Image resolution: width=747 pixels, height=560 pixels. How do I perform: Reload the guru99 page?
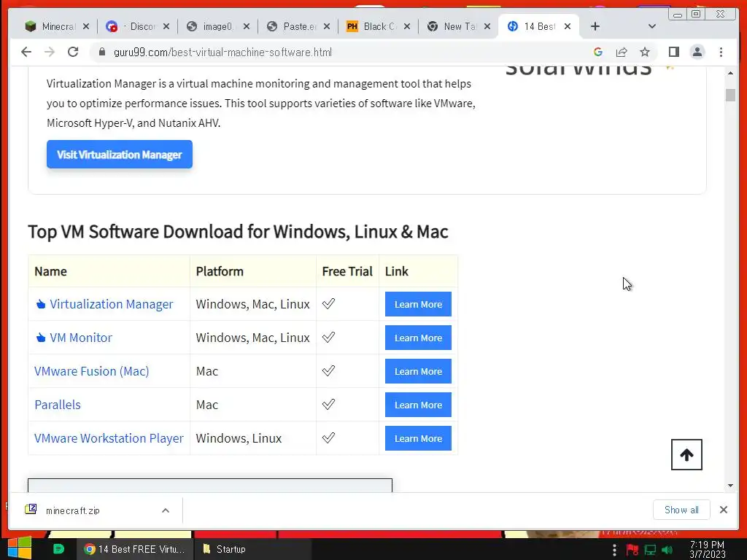73,52
